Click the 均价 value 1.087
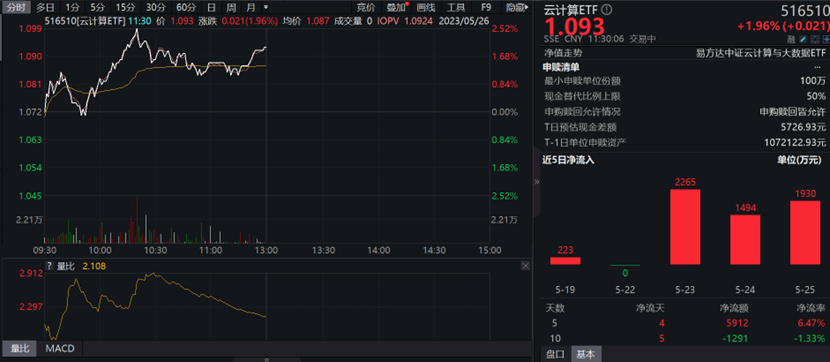The image size is (830, 362). (318, 21)
